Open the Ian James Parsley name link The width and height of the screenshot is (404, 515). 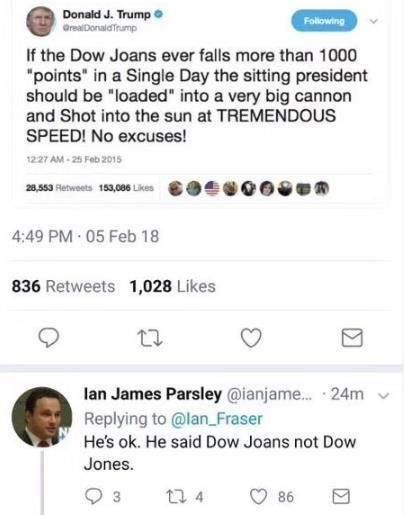[153, 394]
